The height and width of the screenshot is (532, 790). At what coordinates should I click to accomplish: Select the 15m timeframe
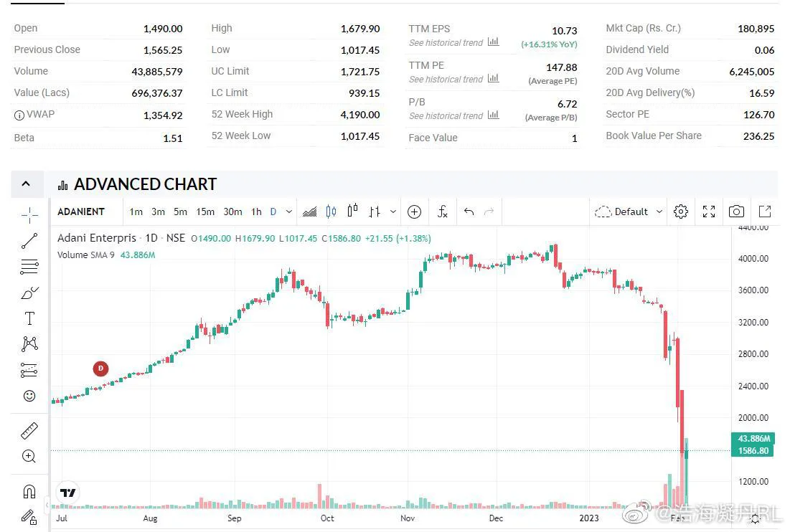(205, 212)
